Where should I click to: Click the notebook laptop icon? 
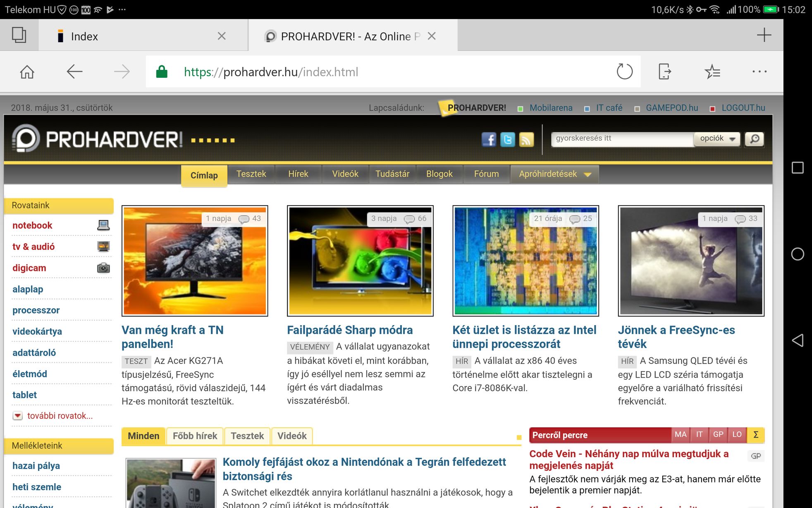click(103, 225)
